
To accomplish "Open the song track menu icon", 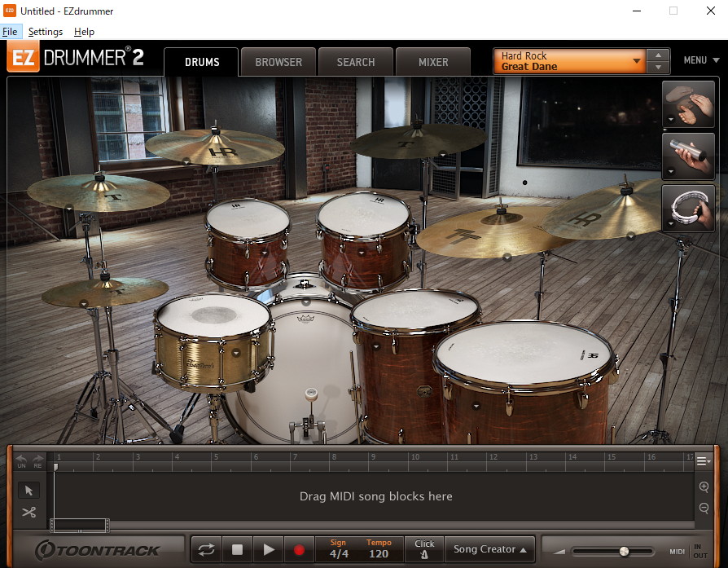I will click(x=703, y=461).
